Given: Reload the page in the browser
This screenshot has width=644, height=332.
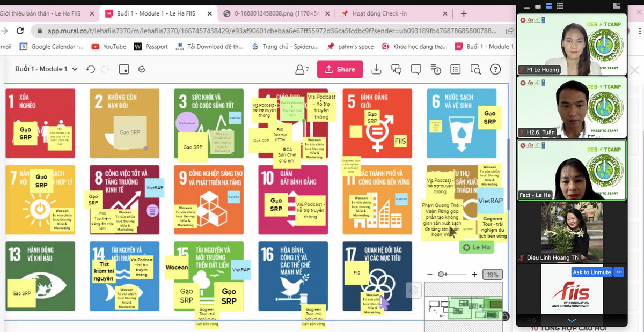Looking at the screenshot, I should pyautogui.click(x=20, y=31).
